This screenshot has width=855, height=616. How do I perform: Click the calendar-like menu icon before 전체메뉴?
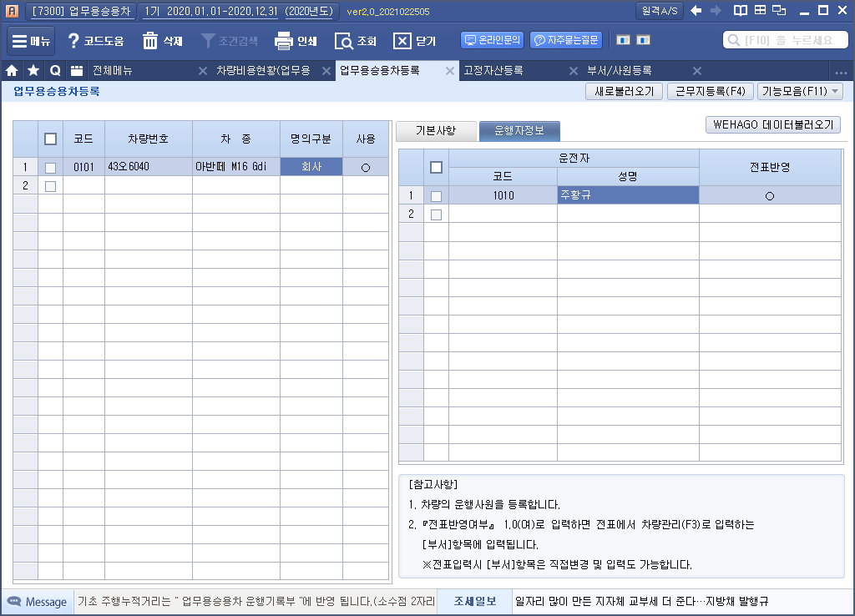click(x=77, y=70)
